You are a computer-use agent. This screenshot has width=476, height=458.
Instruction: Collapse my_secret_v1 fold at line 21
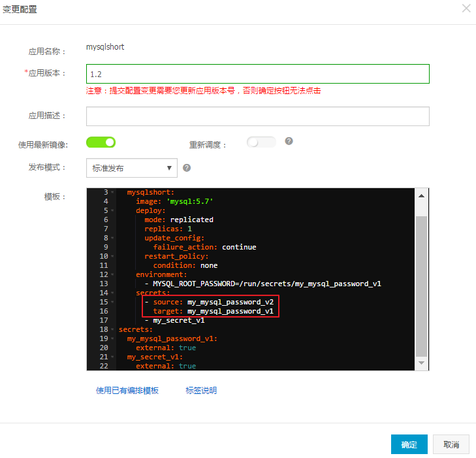coord(112,357)
